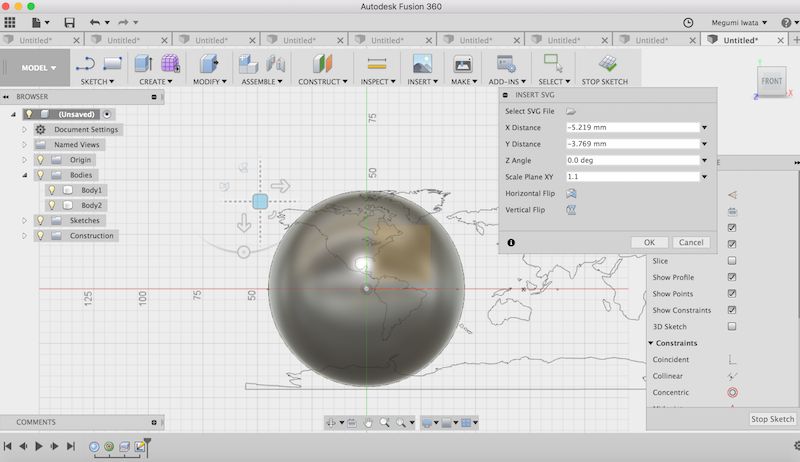Screen dimensions: 800x462
Task: Toggle the Horizontal Flip icon
Action: (x=571, y=193)
